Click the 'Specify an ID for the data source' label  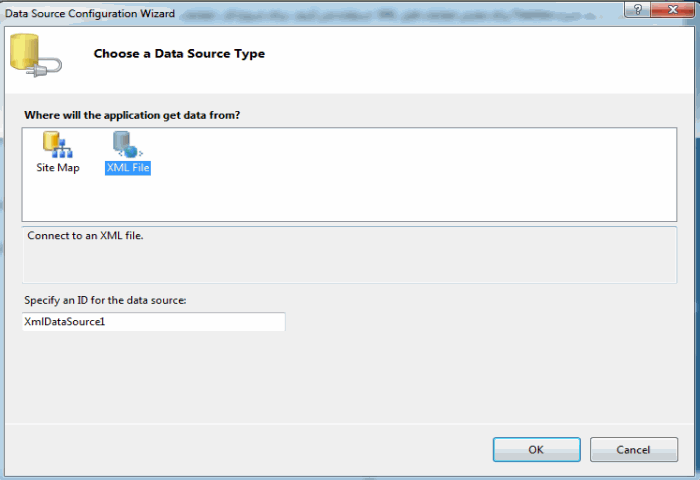point(105,300)
